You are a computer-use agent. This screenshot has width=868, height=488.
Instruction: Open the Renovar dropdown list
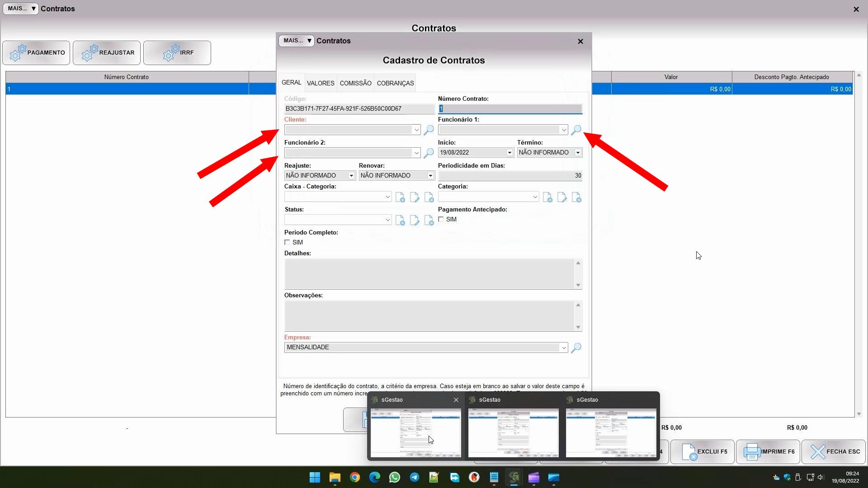[430, 176]
